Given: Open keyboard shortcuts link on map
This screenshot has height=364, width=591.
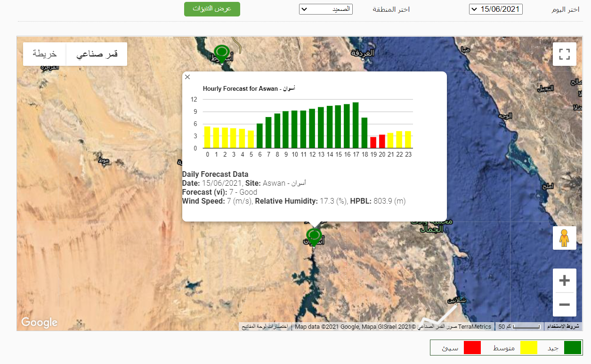Looking at the screenshot, I should (264, 326).
